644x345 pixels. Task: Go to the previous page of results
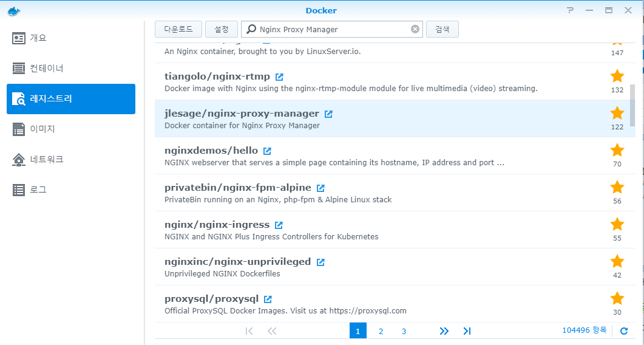point(272,331)
